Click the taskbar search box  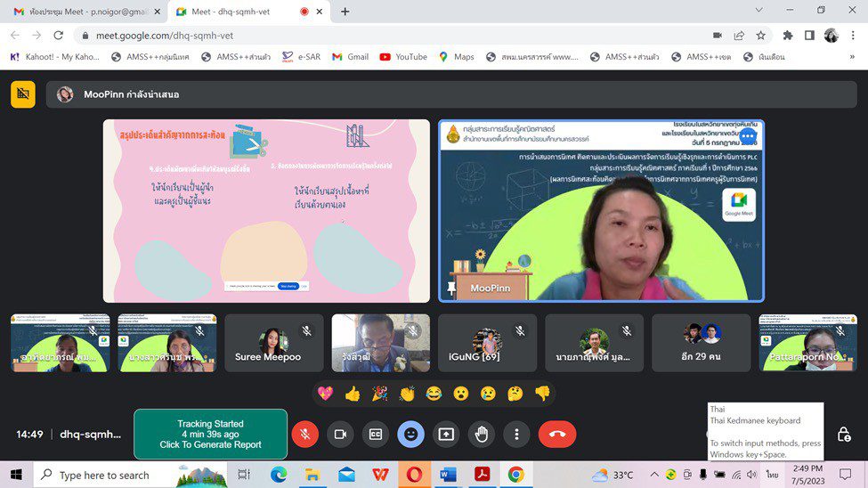tap(131, 475)
